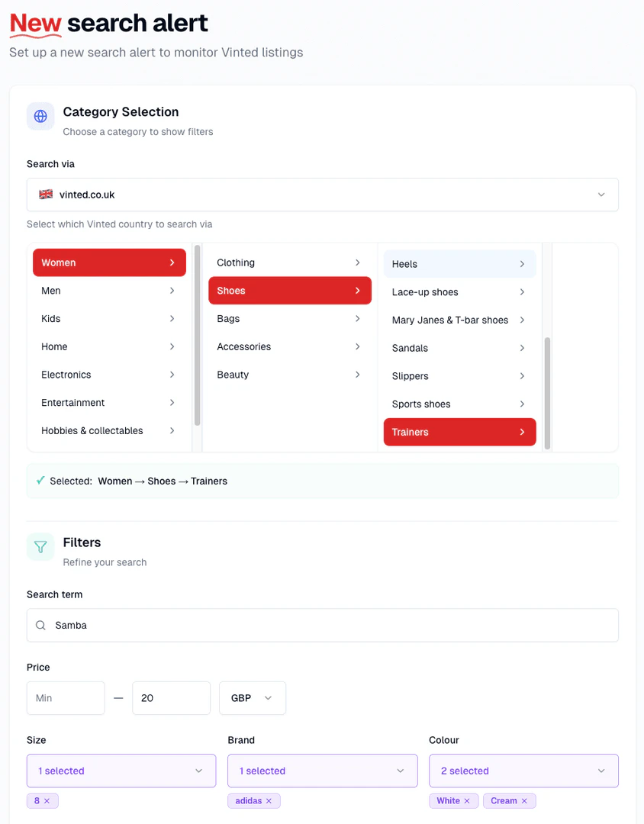Viewport: 644px width, 824px height.
Task: Open the GBP currency dropdown
Action: coord(252,698)
